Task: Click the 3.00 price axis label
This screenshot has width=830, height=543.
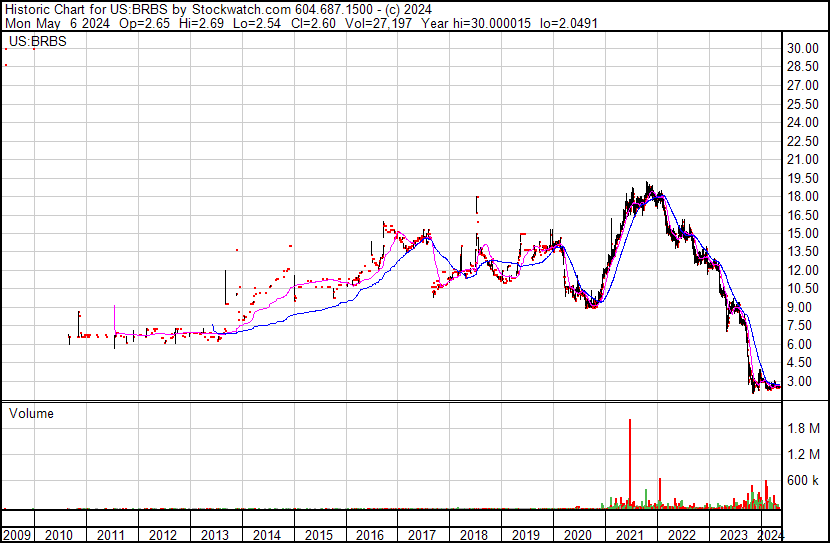Action: (x=799, y=381)
